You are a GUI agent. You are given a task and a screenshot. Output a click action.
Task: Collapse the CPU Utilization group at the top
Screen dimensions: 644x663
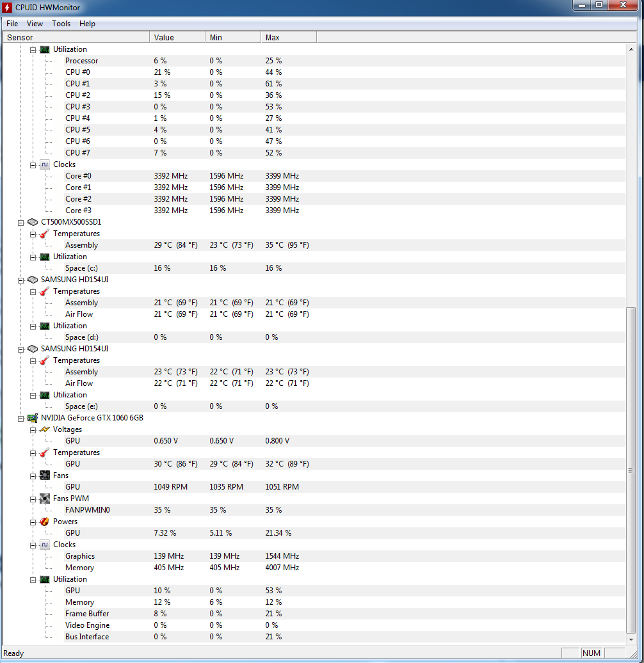click(33, 50)
